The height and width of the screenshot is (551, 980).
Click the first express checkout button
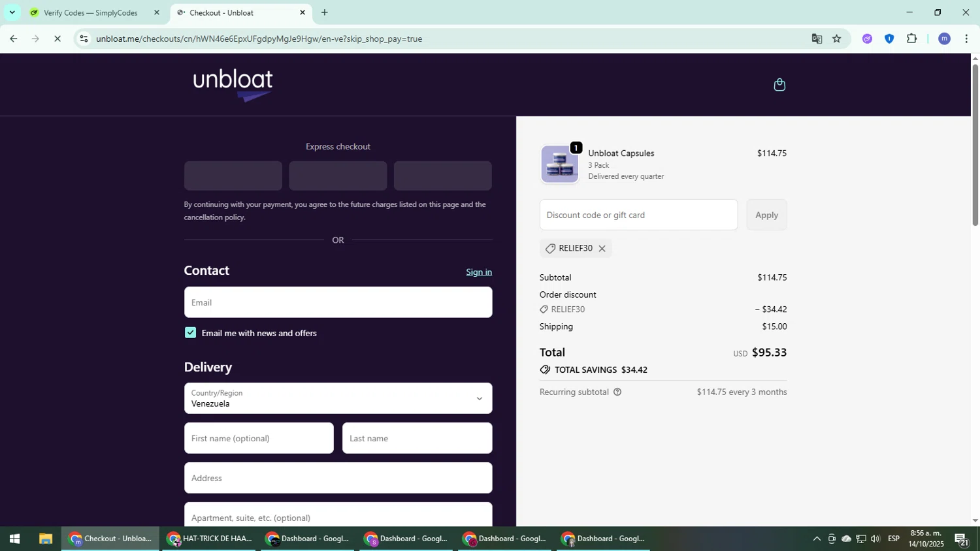coord(233,176)
